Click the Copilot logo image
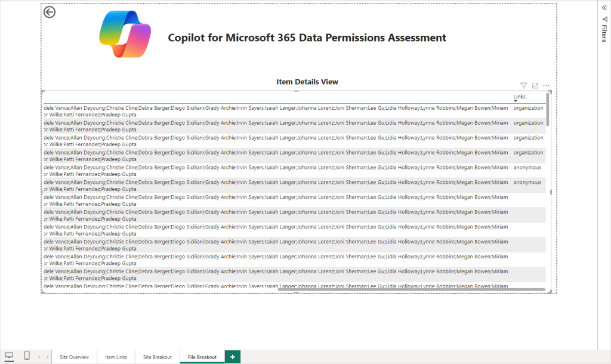 (x=125, y=34)
